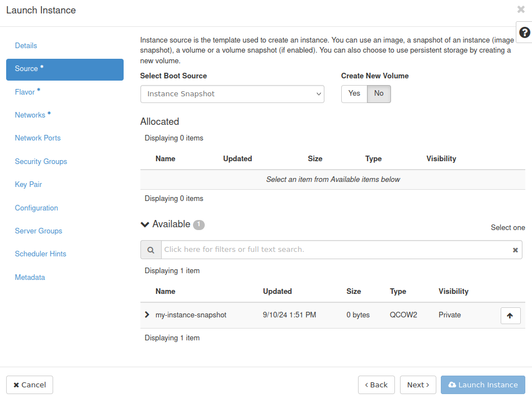Click the X icon inside the Cancel button
The height and width of the screenshot is (398, 532).
17,385
